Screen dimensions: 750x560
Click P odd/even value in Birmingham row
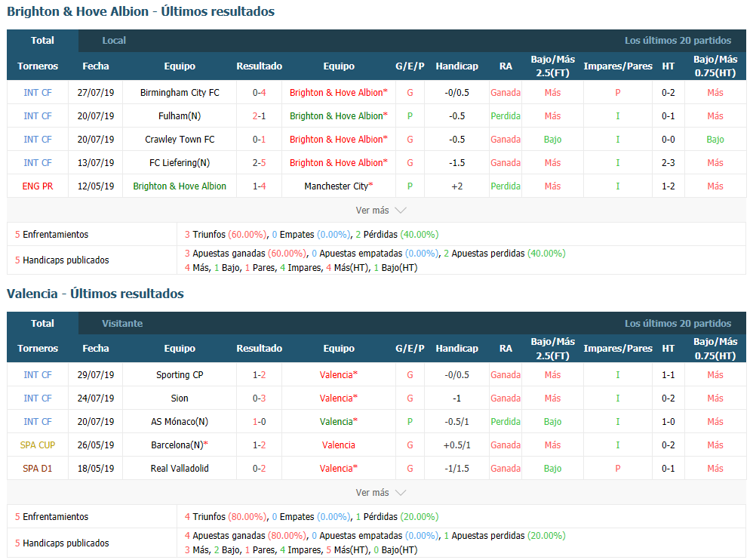tap(617, 92)
